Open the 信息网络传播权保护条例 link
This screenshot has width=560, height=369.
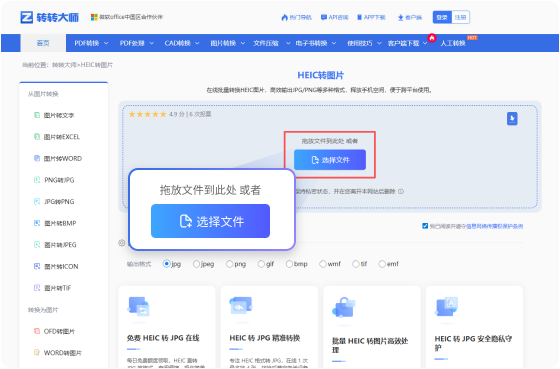click(495, 226)
